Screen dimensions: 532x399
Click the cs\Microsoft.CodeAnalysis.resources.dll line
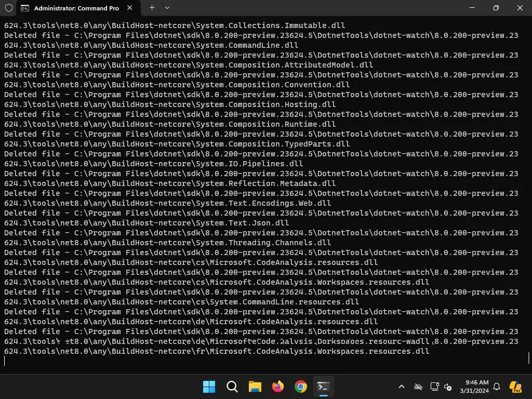tap(191, 262)
